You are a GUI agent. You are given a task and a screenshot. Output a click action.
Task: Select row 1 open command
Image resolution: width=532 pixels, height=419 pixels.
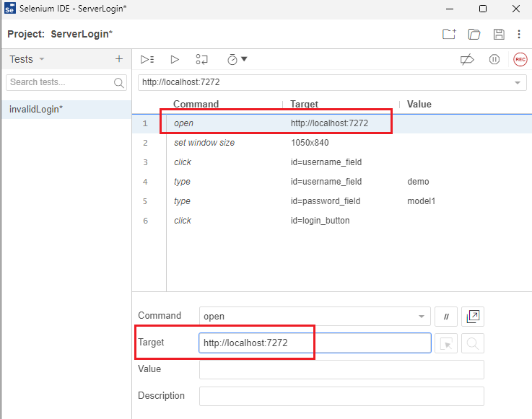[332, 123]
